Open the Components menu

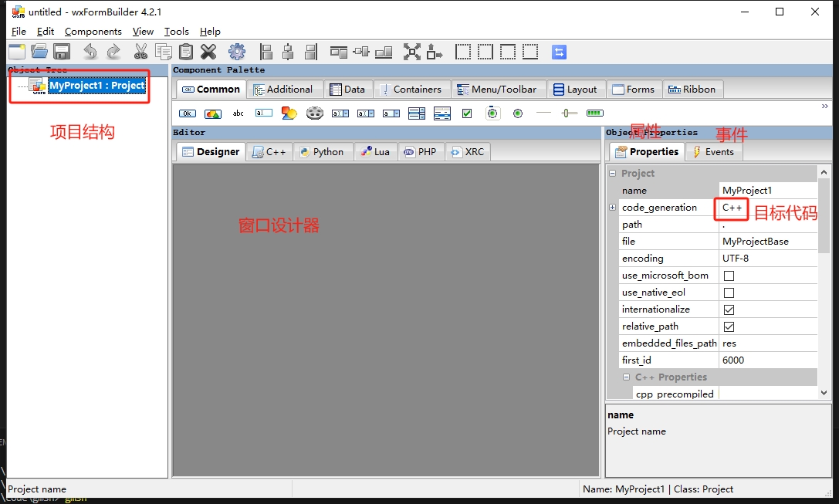click(93, 32)
